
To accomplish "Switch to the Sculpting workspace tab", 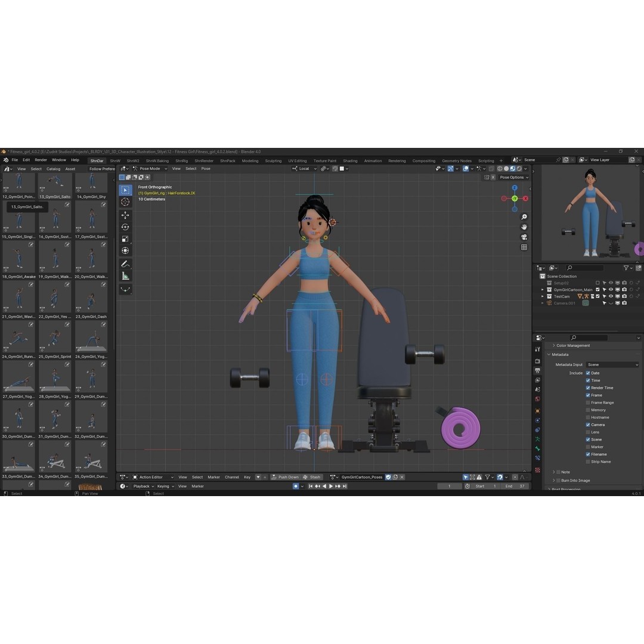I will pyautogui.click(x=273, y=161).
